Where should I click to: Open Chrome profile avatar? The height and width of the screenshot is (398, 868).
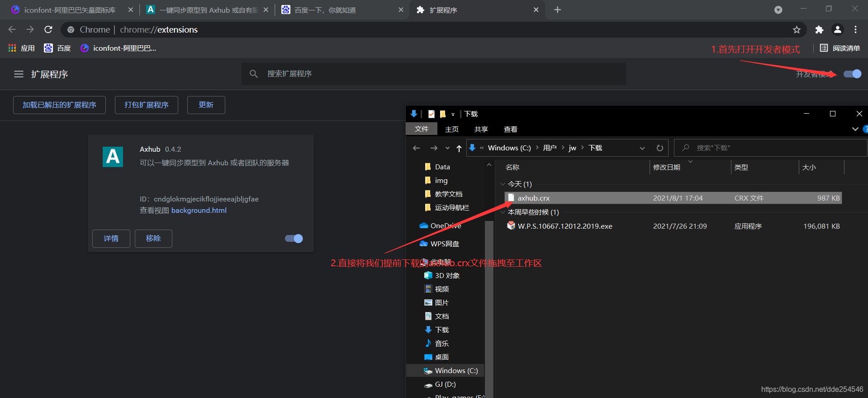click(838, 29)
